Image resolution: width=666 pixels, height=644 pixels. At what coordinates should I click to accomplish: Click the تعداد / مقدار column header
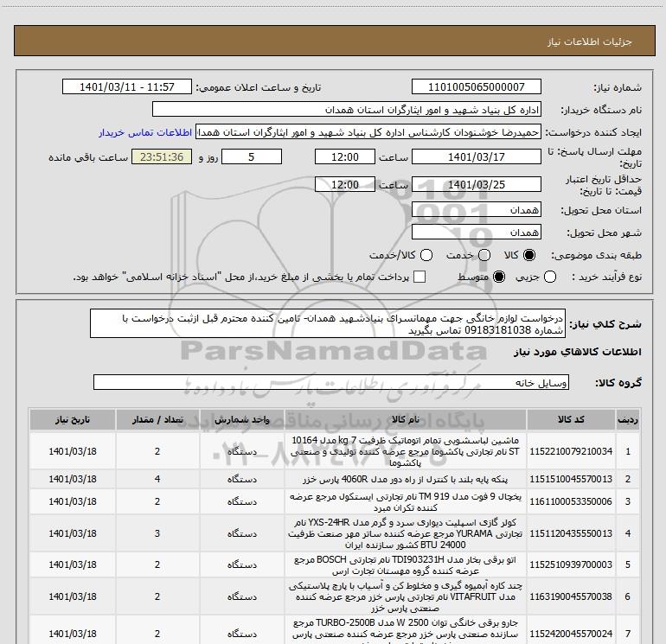(x=157, y=420)
